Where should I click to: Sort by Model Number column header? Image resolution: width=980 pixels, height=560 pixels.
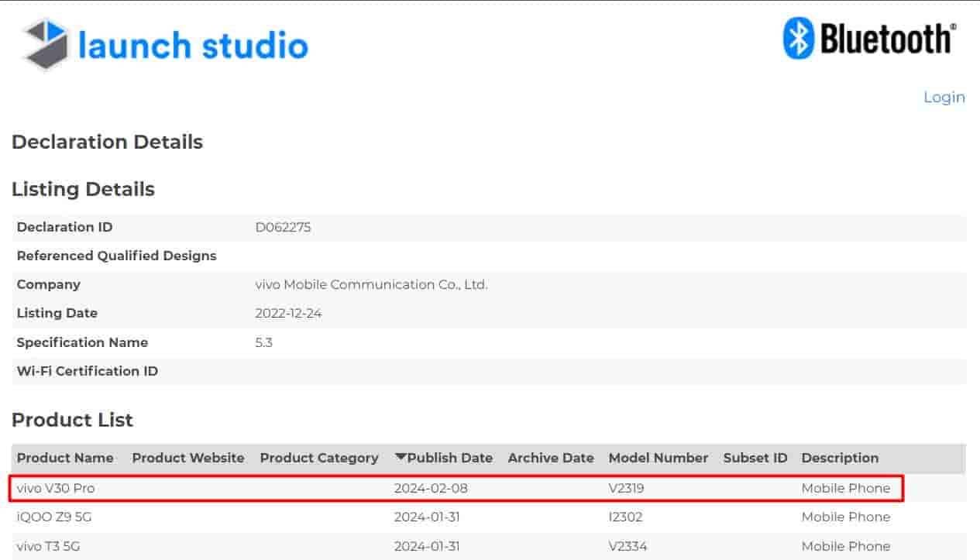658,458
